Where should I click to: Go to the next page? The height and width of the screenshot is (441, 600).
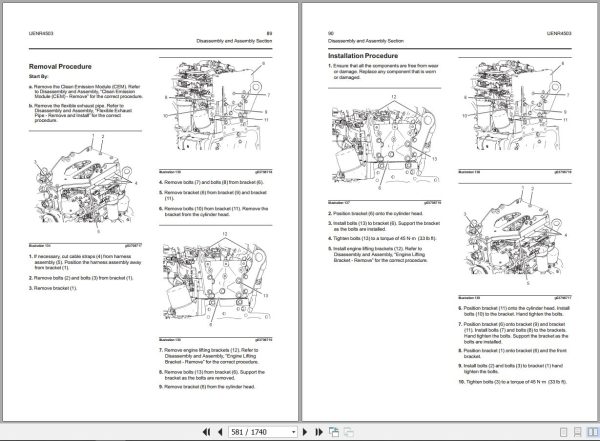point(305,432)
